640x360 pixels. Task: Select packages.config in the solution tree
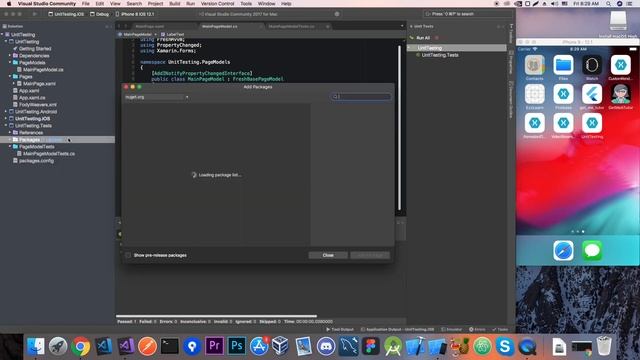click(x=36, y=161)
